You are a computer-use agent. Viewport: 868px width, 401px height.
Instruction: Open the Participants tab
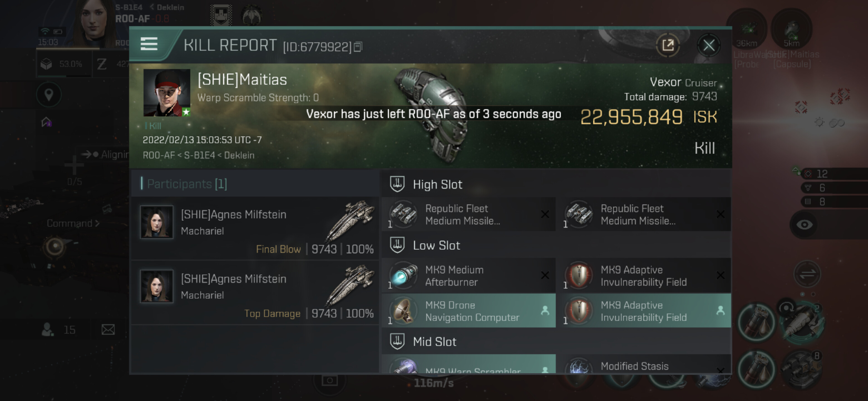pyautogui.click(x=187, y=184)
